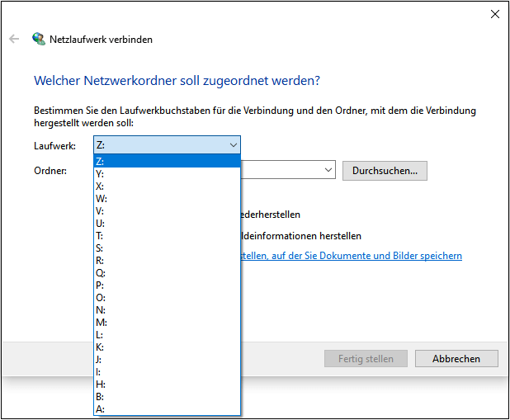This screenshot has height=420, width=510.
Task: Click the Abbrechen button
Action: 456,358
